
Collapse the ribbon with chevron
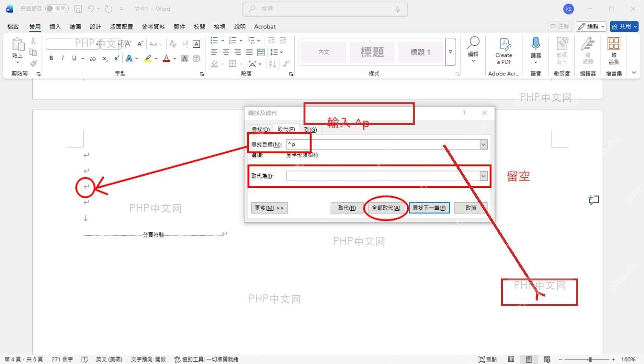(x=634, y=73)
